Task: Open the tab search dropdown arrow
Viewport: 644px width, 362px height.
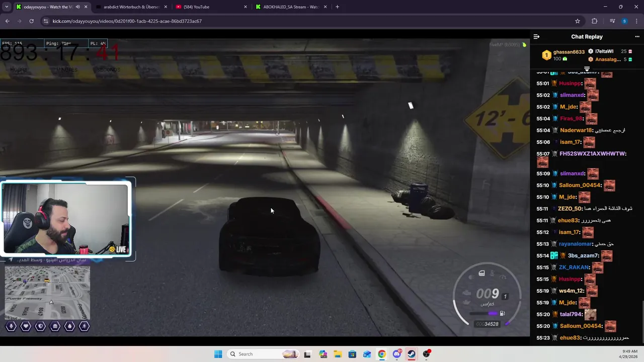Action: pyautogui.click(x=7, y=7)
